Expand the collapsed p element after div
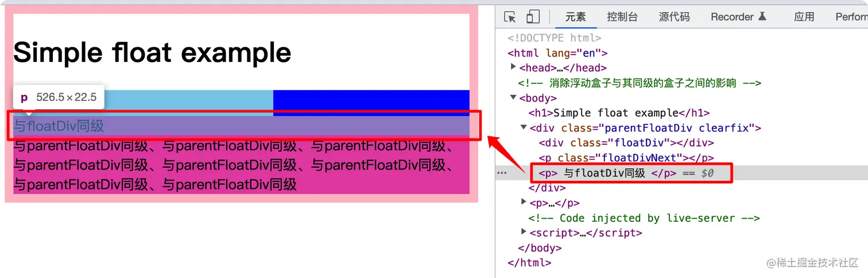The width and height of the screenshot is (868, 278). point(524,202)
